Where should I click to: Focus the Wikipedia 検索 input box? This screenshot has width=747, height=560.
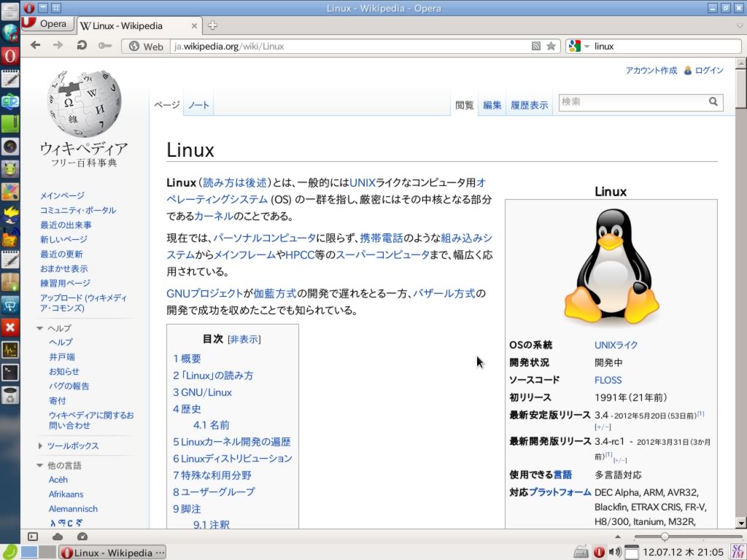(x=633, y=101)
